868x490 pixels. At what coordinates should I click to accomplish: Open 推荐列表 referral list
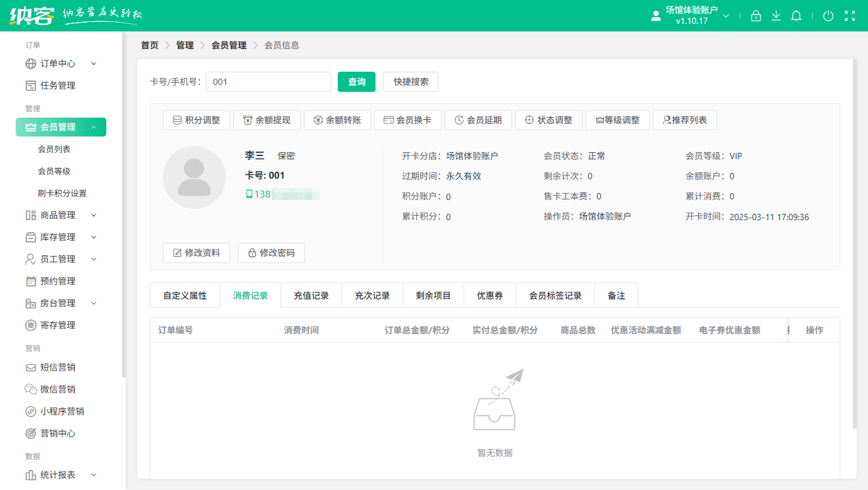pos(685,120)
